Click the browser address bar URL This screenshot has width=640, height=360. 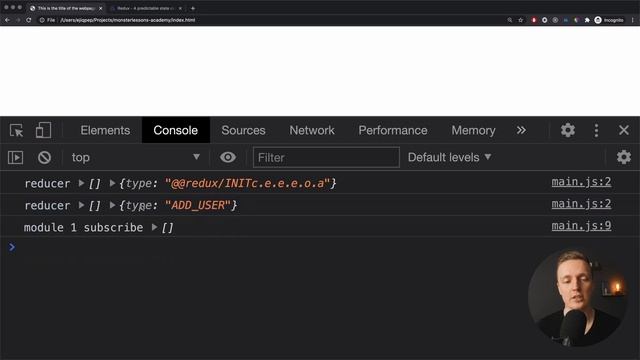pyautogui.click(x=128, y=20)
